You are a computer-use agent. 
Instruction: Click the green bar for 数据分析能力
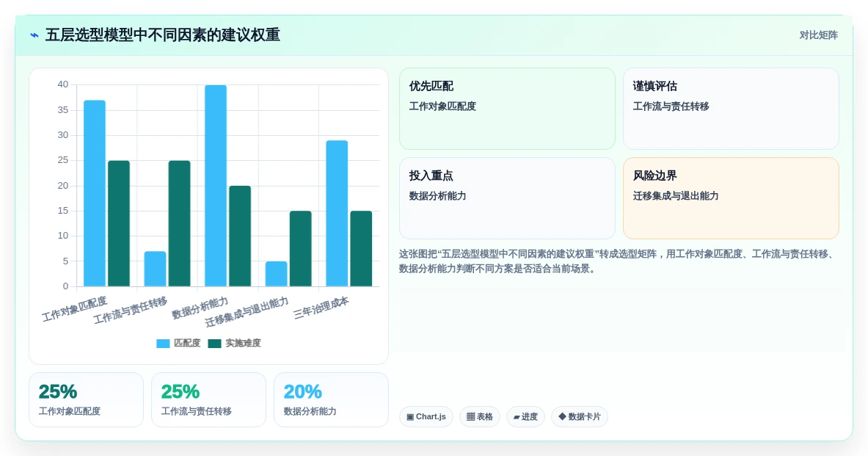240,236
